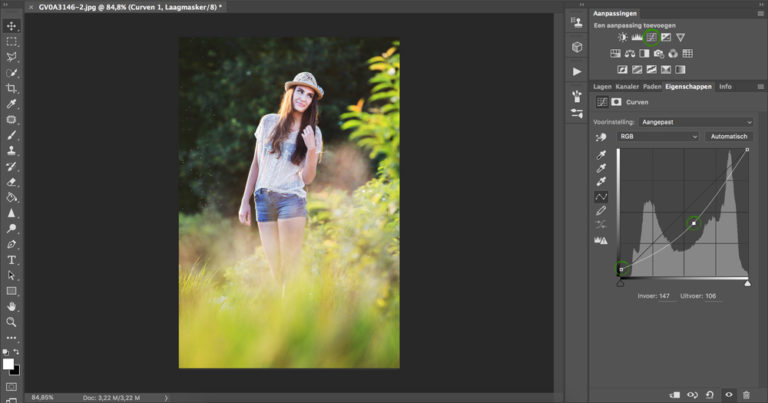
Task: Pick the Zoom magnifier tool
Action: (12, 322)
